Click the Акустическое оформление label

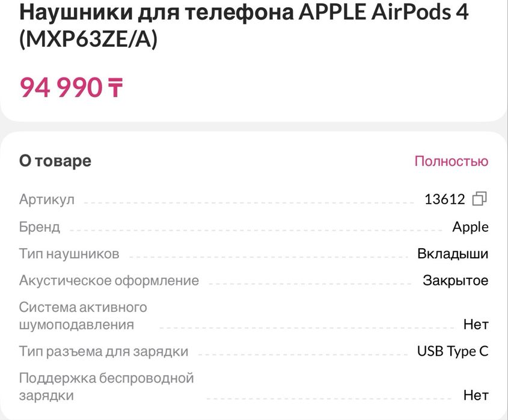(109, 281)
